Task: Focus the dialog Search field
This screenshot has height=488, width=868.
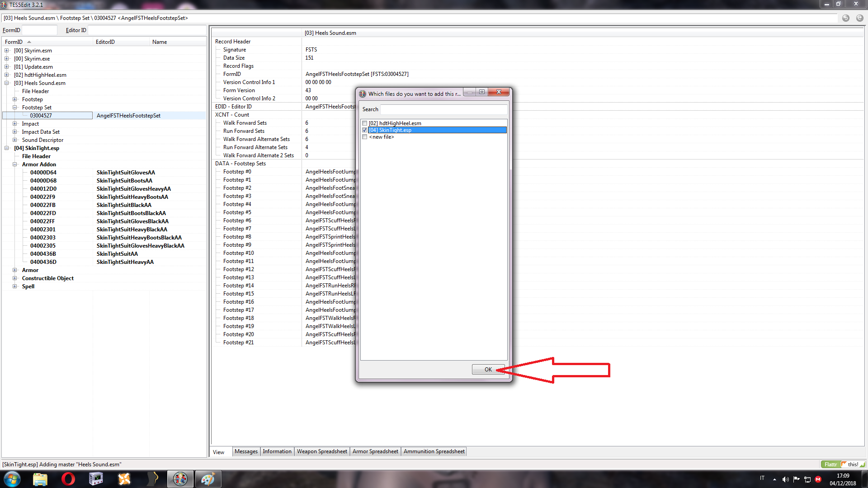Action: [x=444, y=109]
